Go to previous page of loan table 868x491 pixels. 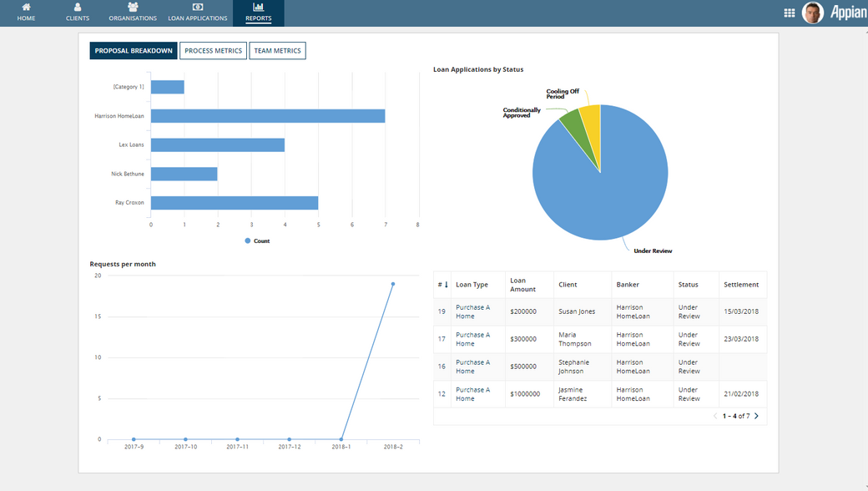pos(715,416)
